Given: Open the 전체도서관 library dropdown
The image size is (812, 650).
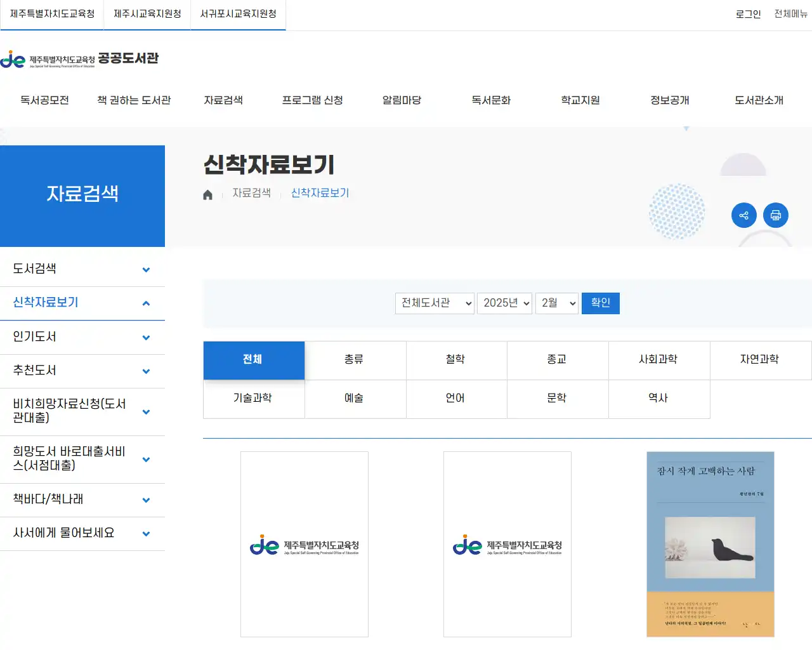Looking at the screenshot, I should point(435,303).
